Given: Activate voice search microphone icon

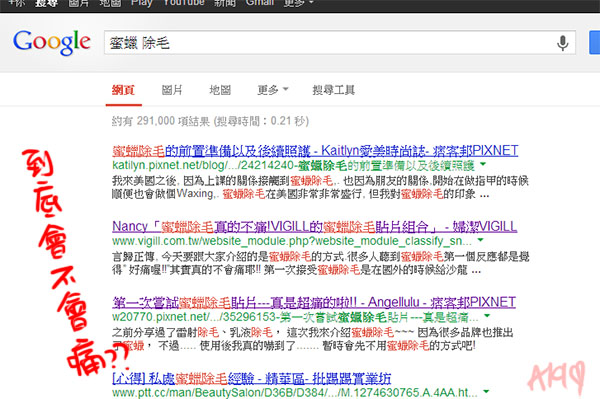Looking at the screenshot, I should click(x=562, y=43).
